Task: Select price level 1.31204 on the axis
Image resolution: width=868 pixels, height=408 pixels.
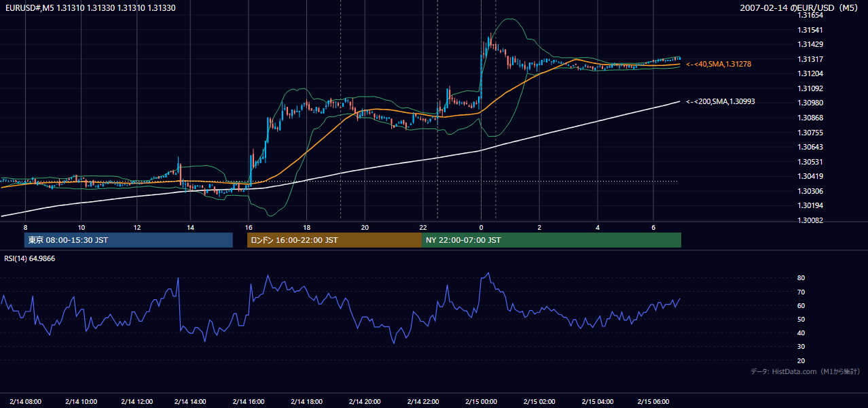Action: click(810, 73)
